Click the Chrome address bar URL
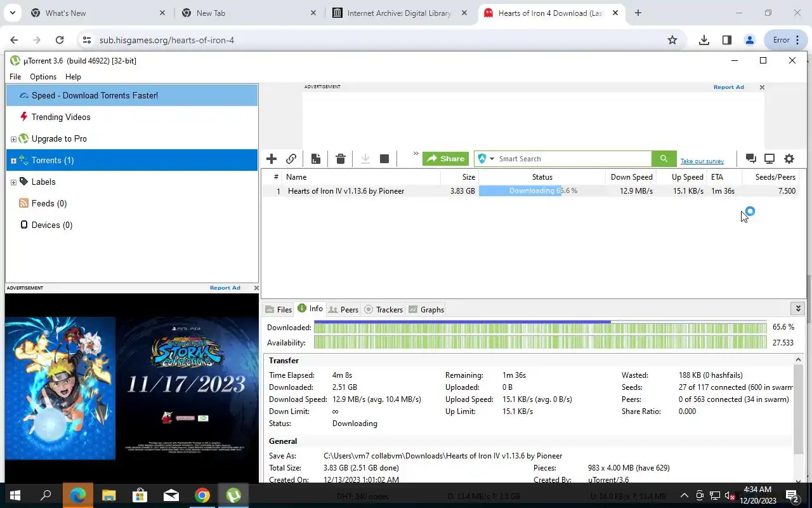The height and width of the screenshot is (508, 812). [x=167, y=40]
